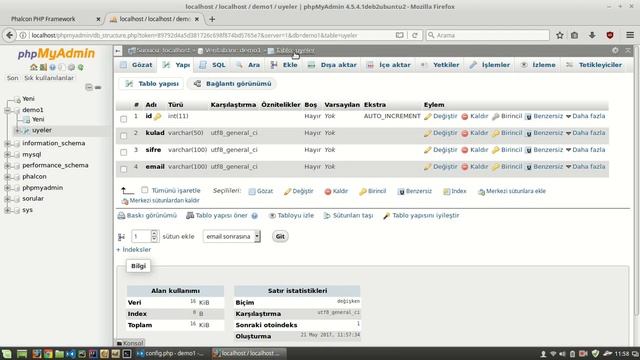Expand the information_schema database node
This screenshot has height=360, width=640.
7,143
